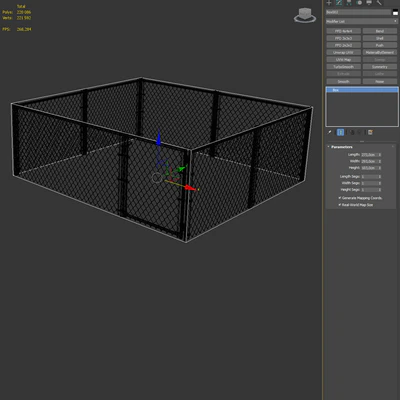Collapse the Parameters rollout
400x400 pixels.
342,147
